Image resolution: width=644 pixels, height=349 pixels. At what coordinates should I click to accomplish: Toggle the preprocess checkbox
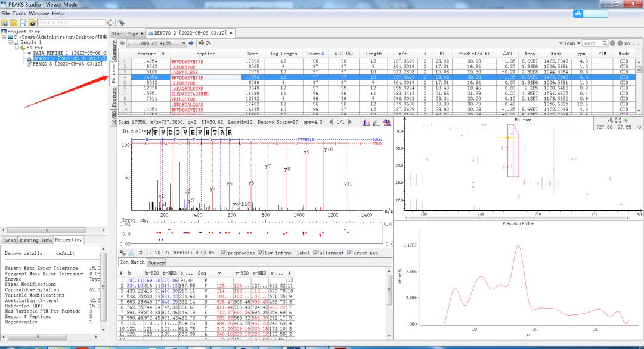click(x=224, y=253)
